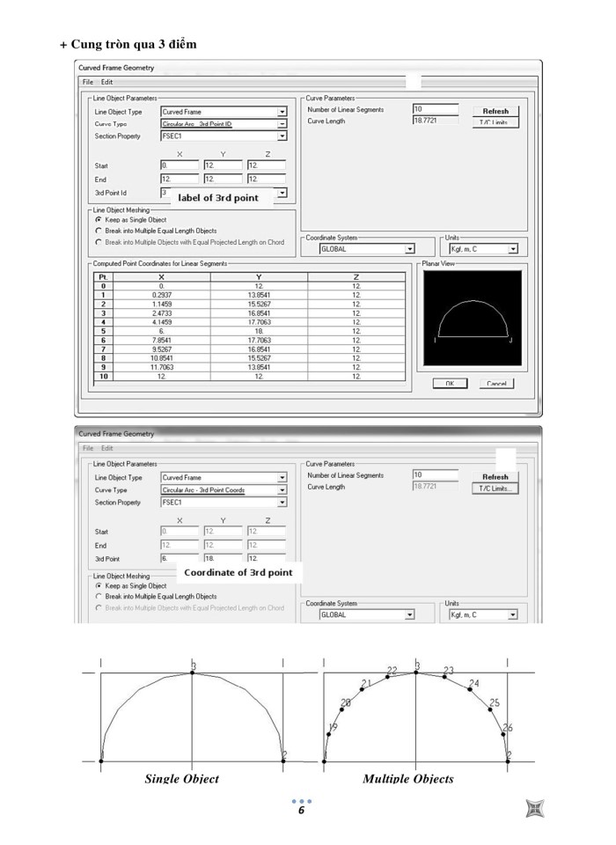616x845 pixels.
Task: Open File menu in upper dialog
Action: 88,82
